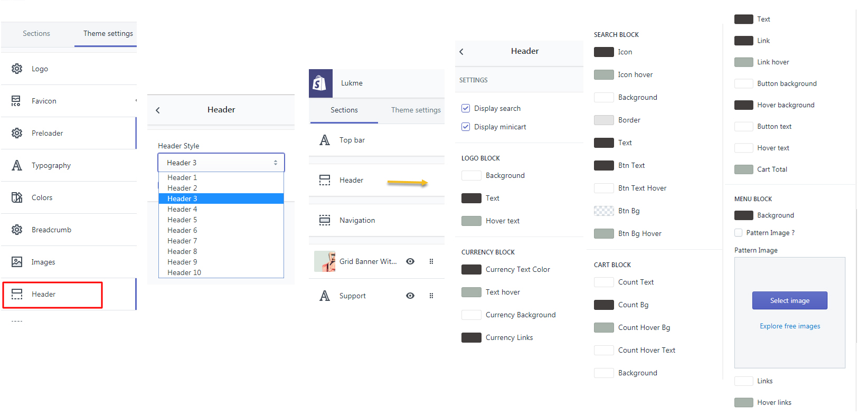This screenshot has width=868, height=416.
Task: Open the Button background swatch
Action: tap(744, 83)
